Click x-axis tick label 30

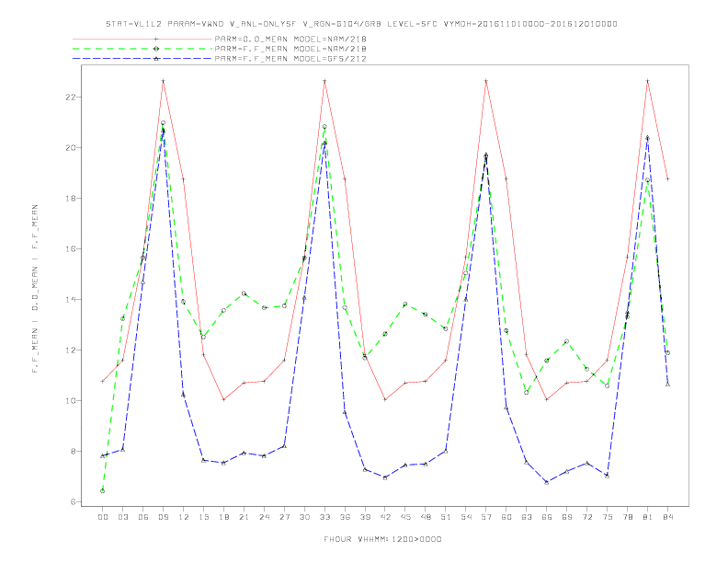(x=304, y=517)
